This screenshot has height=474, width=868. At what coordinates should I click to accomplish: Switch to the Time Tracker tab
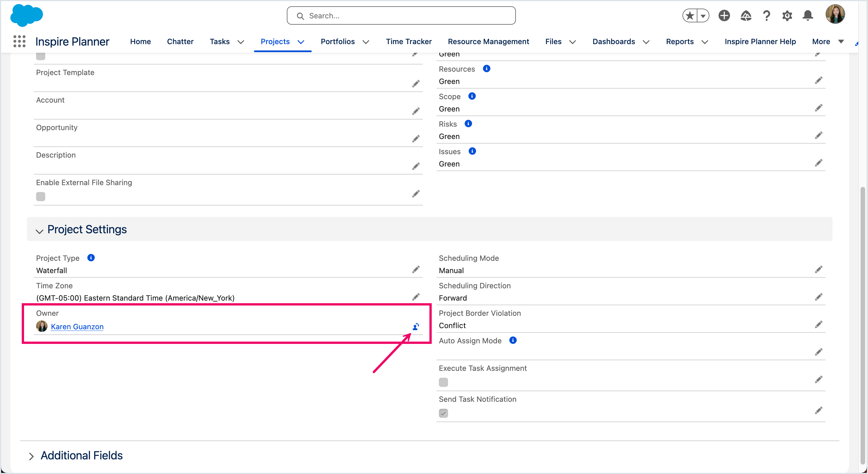click(x=409, y=42)
